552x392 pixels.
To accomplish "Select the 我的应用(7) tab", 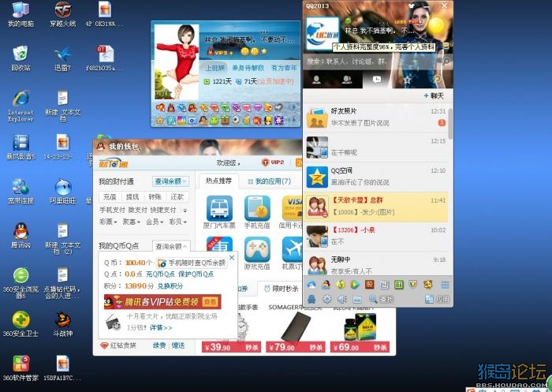I will 270,181.
